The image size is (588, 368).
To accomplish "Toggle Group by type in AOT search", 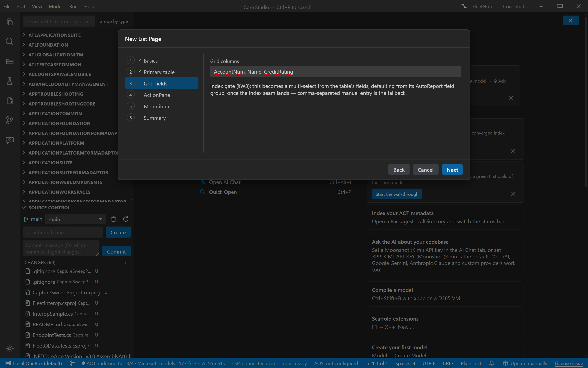I will click(x=114, y=21).
